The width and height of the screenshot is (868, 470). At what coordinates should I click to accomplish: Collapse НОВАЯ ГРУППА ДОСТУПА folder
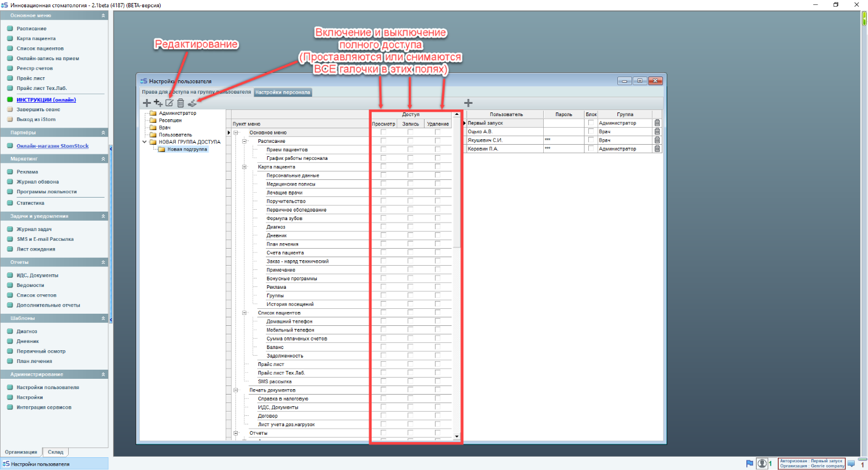[145, 142]
